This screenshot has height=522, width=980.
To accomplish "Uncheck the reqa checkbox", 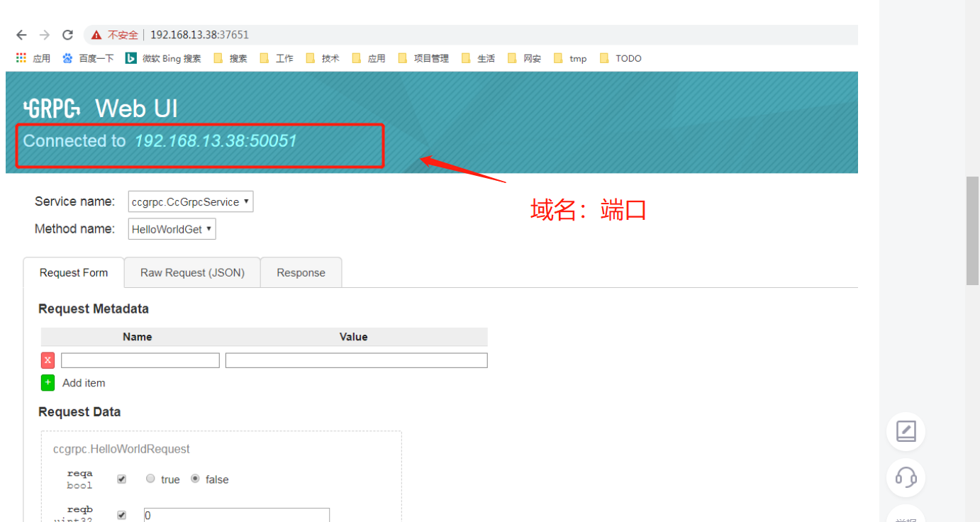I will pyautogui.click(x=121, y=479).
